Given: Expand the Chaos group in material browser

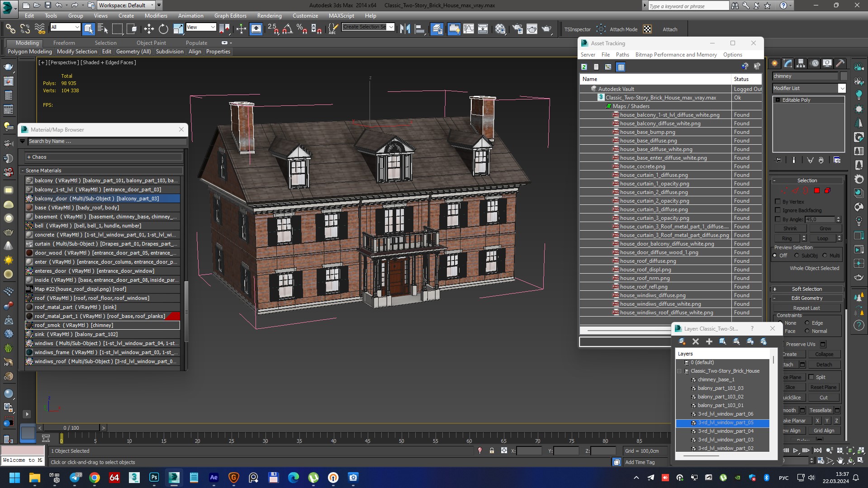Looking at the screenshot, I should click(x=29, y=157).
